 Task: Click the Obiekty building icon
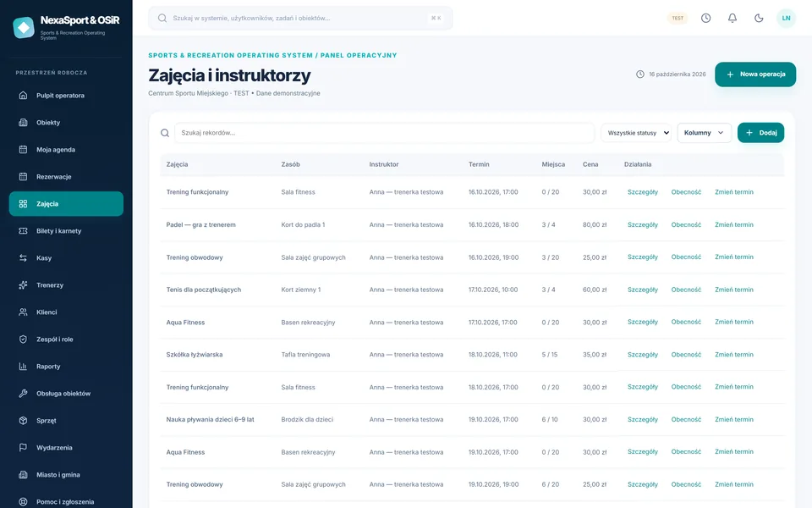24,122
